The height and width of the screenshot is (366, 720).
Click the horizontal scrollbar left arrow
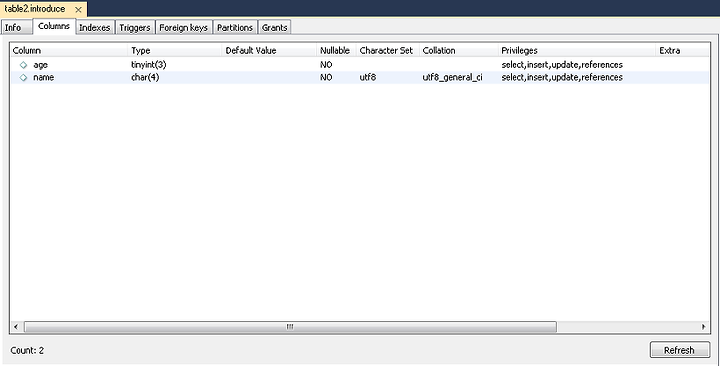pos(16,327)
